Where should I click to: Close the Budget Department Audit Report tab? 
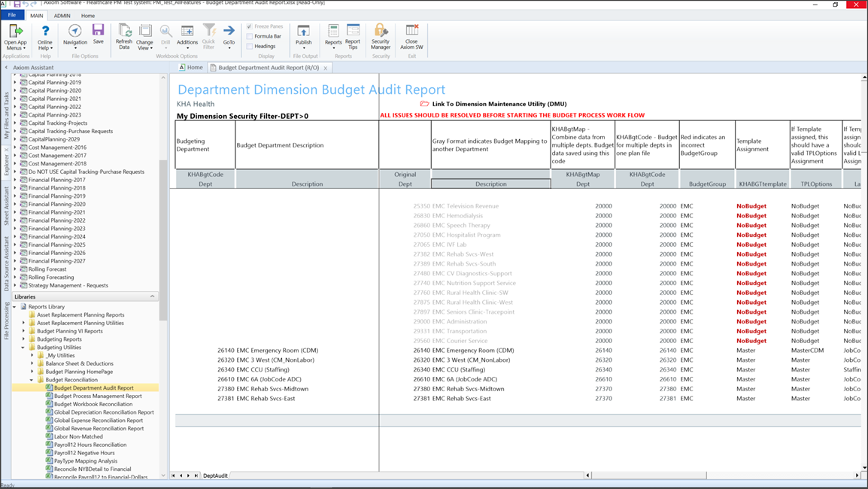pos(326,68)
